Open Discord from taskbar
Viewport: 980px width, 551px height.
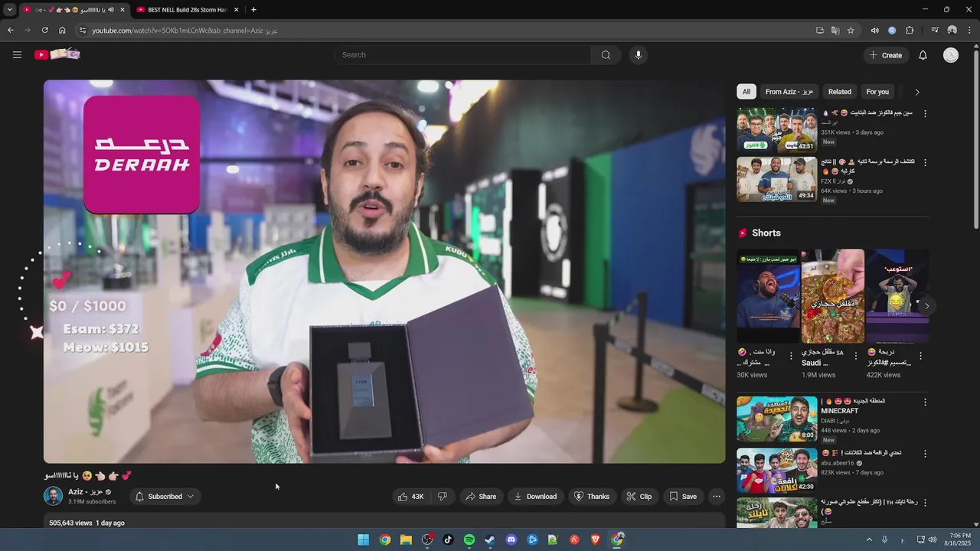point(511,540)
